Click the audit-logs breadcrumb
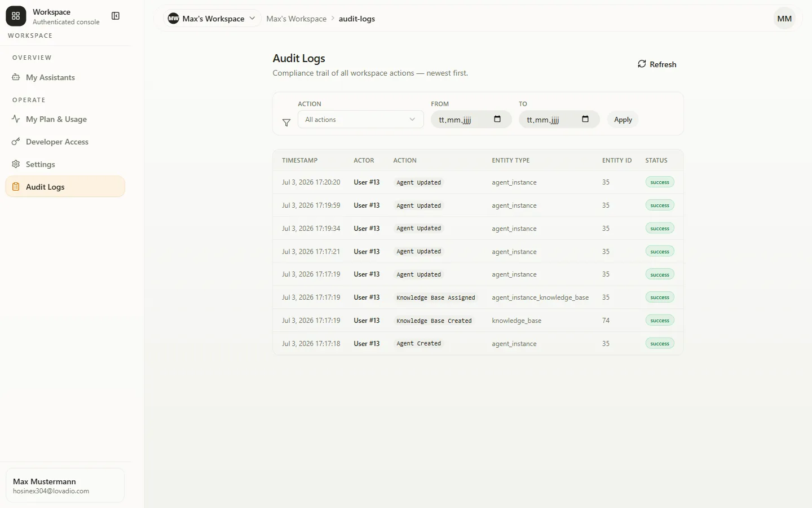This screenshot has width=812, height=508. click(357, 19)
